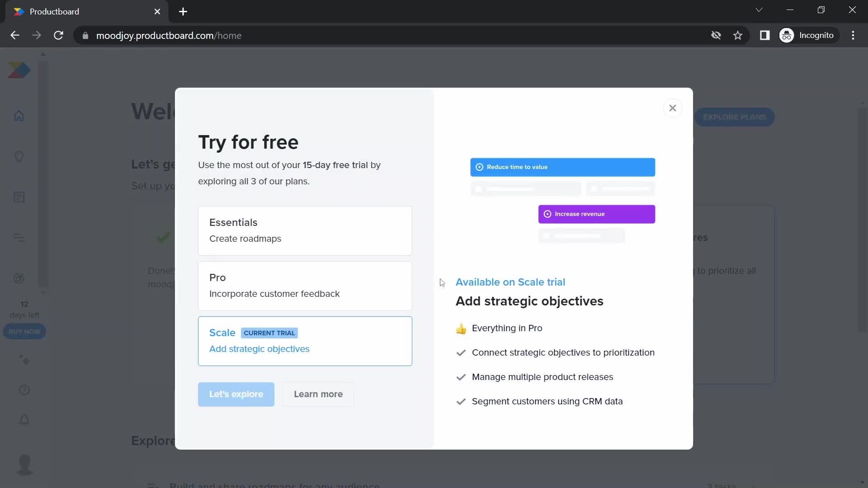Click Available on Scale trial text
Image resolution: width=868 pixels, height=488 pixels.
click(510, 282)
